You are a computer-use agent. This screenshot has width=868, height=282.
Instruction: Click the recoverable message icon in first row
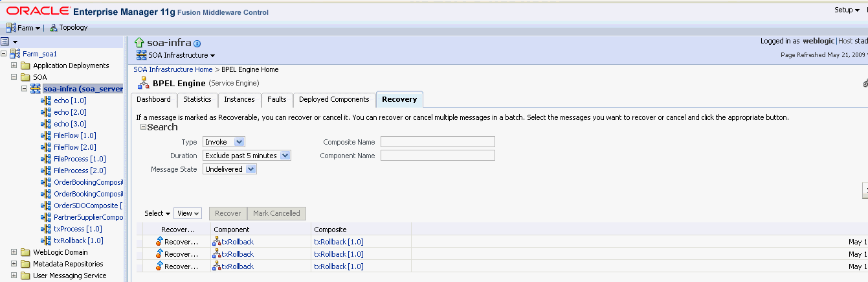pyautogui.click(x=159, y=242)
